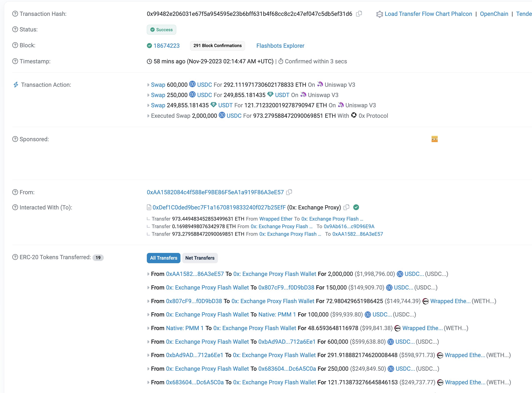Open From address 0xAA1582084c4f...3eE57
The width and height of the screenshot is (532, 393).
click(x=215, y=192)
